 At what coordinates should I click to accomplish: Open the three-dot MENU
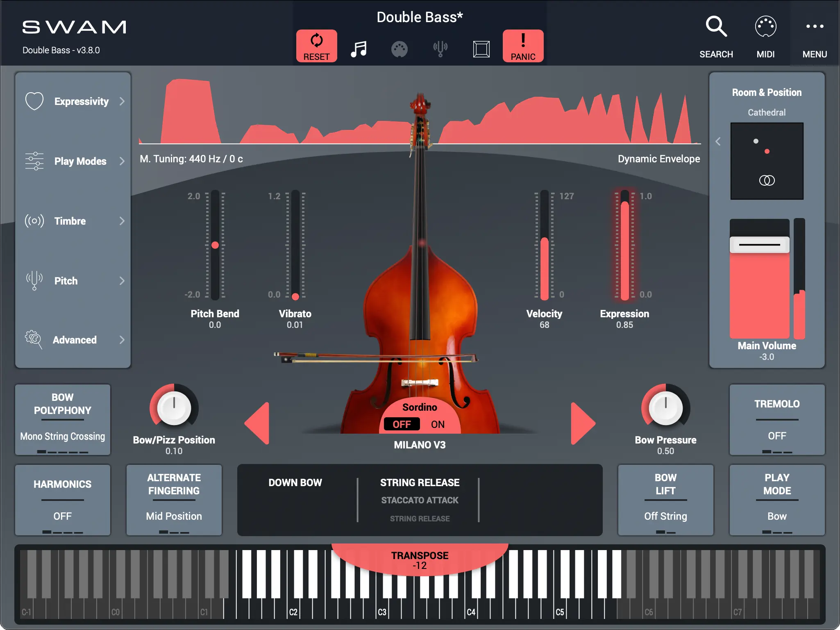point(814,27)
